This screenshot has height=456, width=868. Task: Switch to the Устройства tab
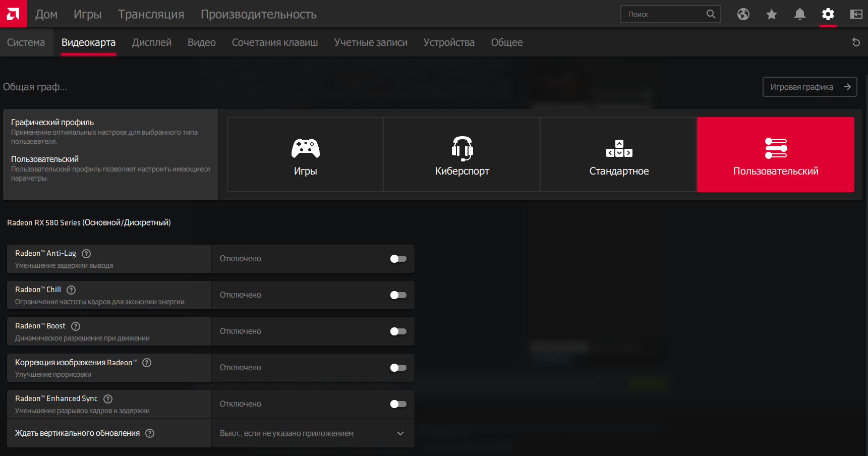[x=449, y=42]
